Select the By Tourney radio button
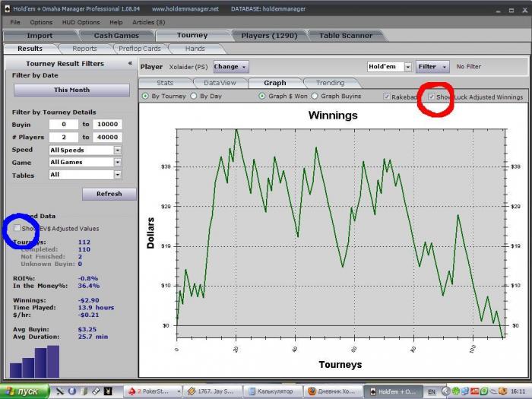 145,96
